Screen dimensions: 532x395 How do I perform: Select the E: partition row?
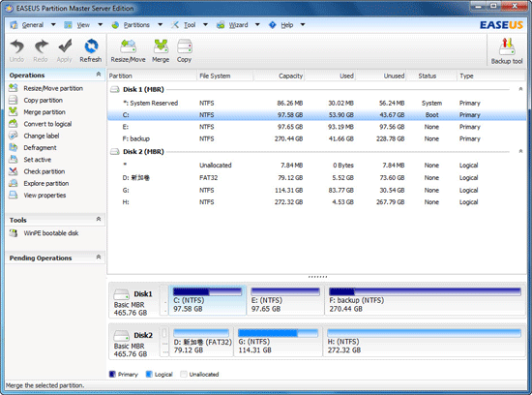point(317,127)
